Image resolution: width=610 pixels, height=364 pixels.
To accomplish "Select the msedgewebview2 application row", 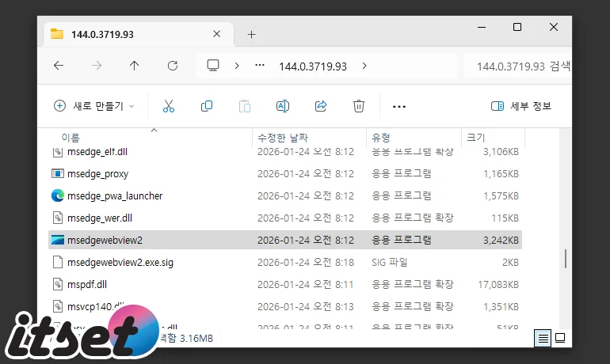I will (285, 240).
